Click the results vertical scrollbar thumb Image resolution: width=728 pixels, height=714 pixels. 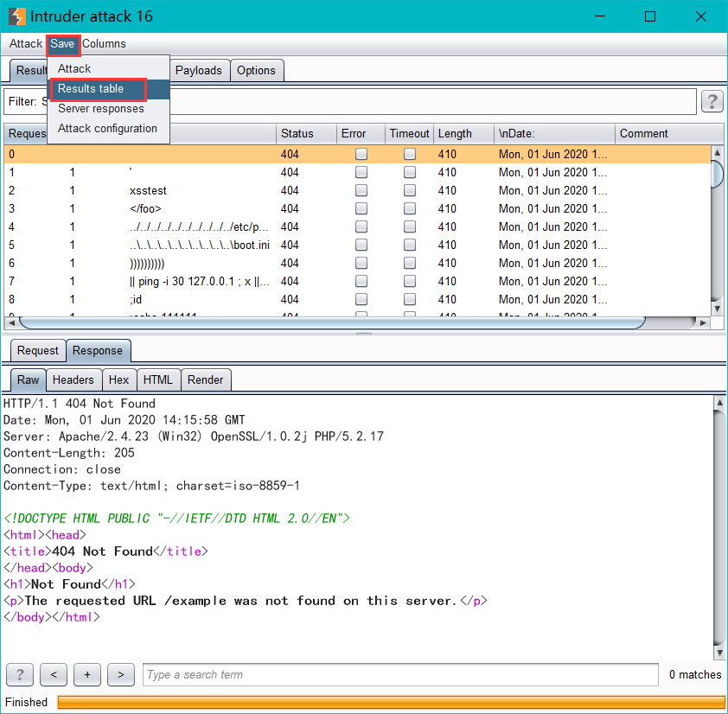click(718, 174)
